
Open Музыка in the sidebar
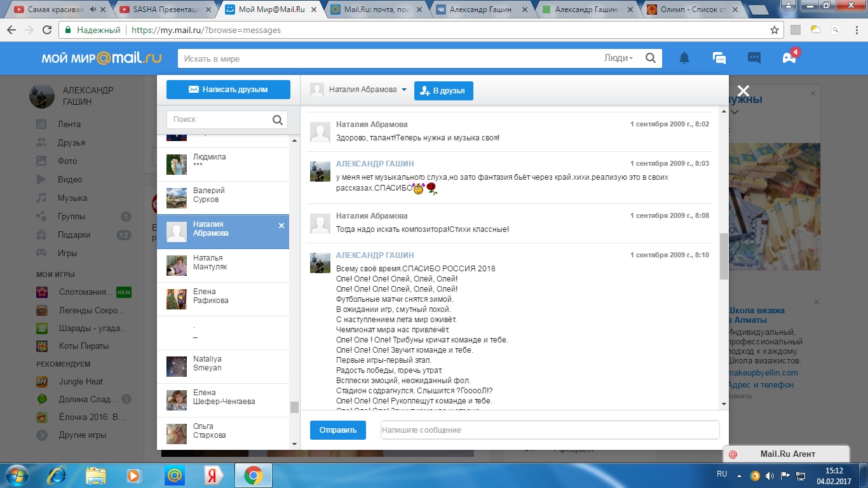(72, 198)
